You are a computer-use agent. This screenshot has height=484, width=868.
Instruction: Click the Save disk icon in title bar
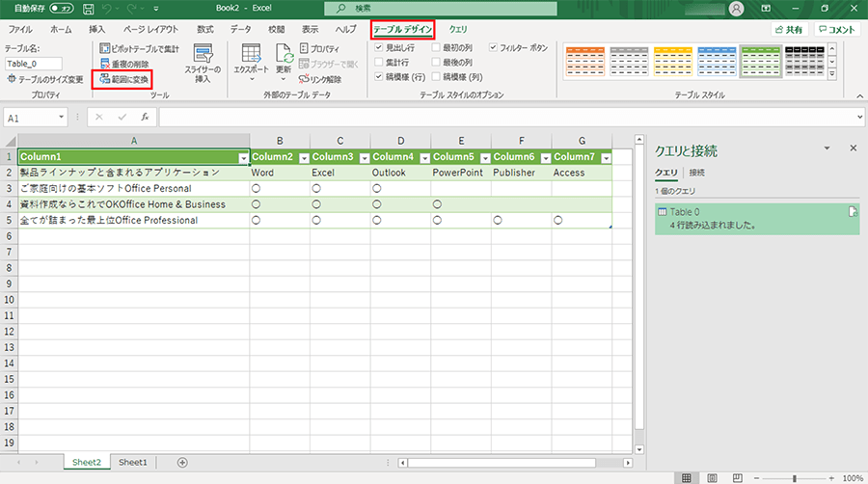click(x=88, y=9)
